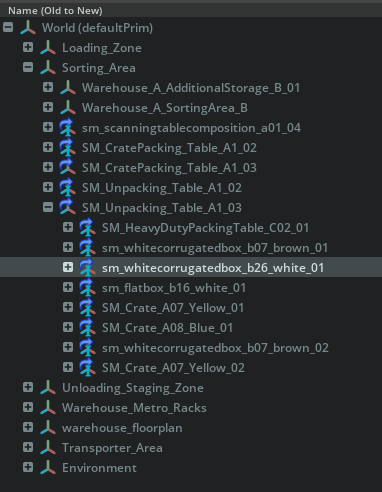This screenshot has height=492, width=382.
Task: Select the Unloading_Staging_Zone label
Action: click(x=133, y=388)
